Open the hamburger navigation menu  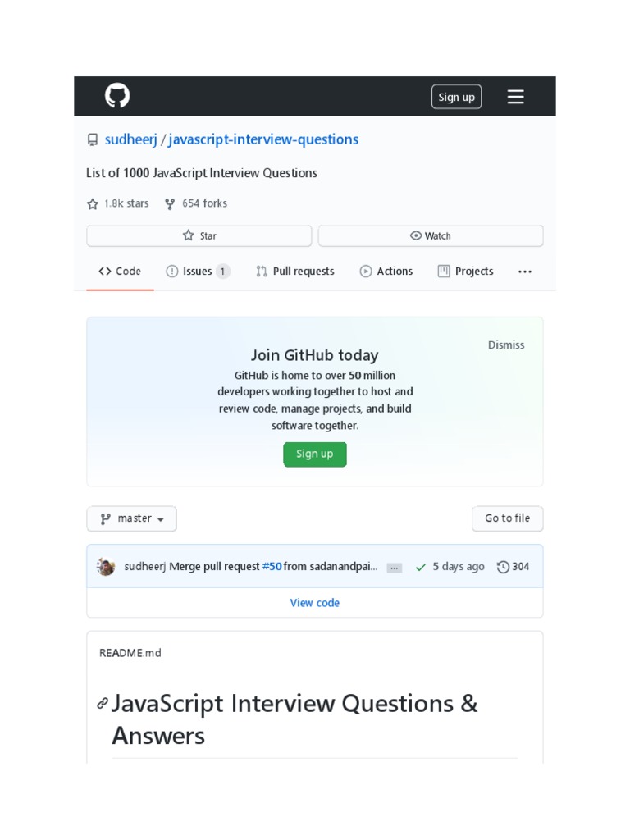tap(515, 97)
